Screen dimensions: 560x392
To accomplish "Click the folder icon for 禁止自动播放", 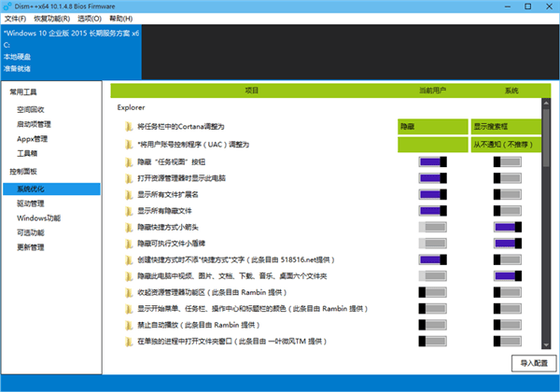I will tap(129, 325).
